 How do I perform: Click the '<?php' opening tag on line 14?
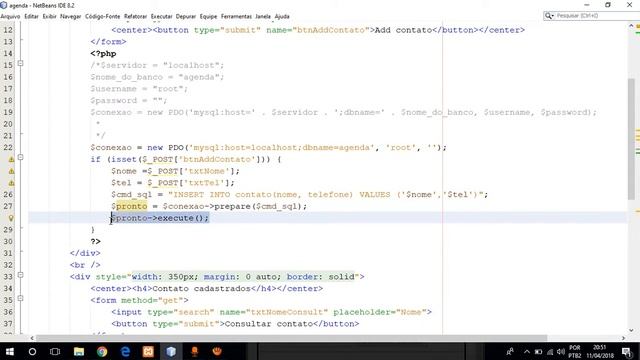(x=103, y=53)
